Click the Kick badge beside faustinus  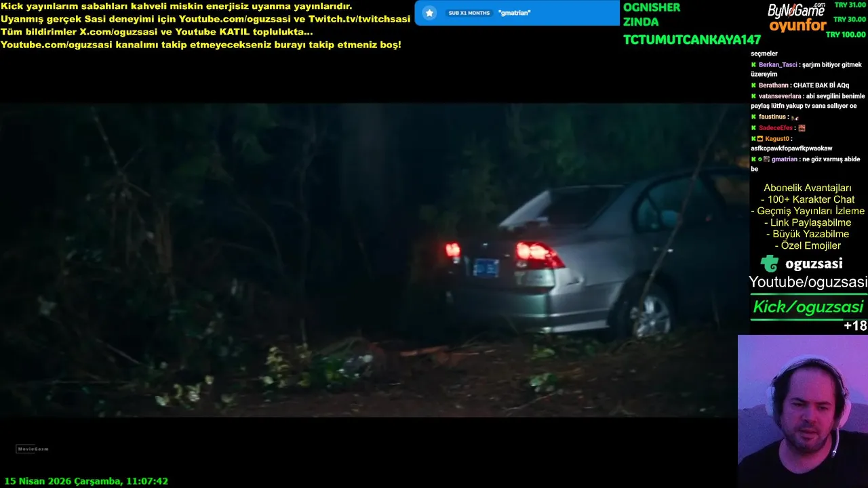(753, 117)
